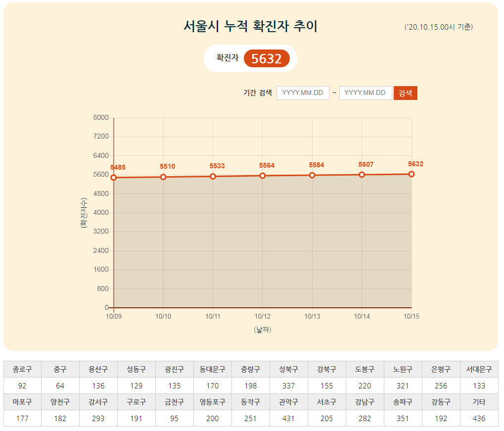Click the 기간 검색 label

click(258, 93)
